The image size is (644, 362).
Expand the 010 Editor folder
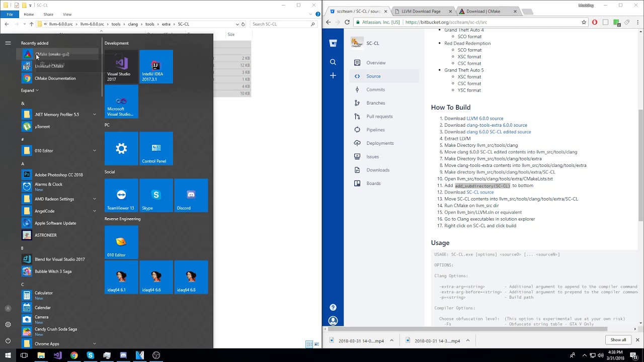pos(59,151)
